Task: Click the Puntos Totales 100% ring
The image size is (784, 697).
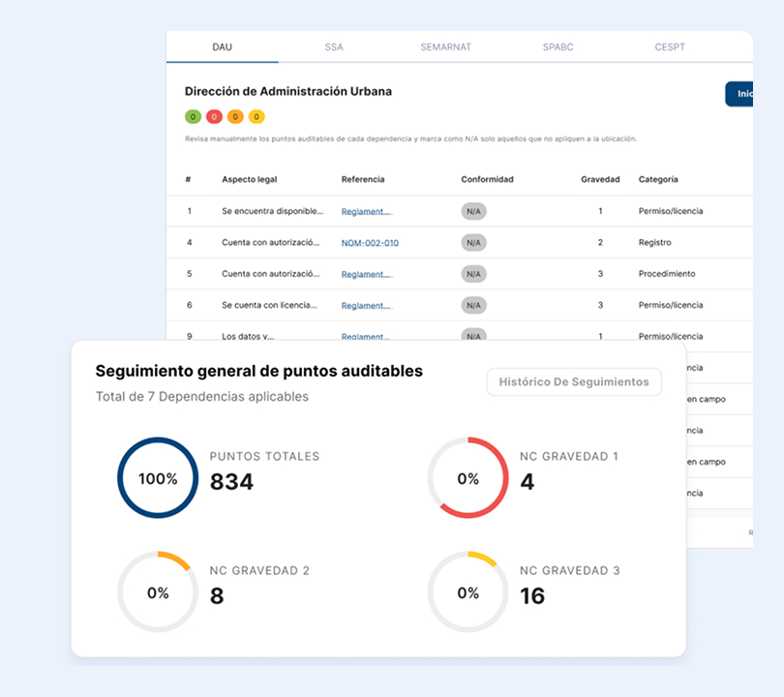Action: (158, 478)
